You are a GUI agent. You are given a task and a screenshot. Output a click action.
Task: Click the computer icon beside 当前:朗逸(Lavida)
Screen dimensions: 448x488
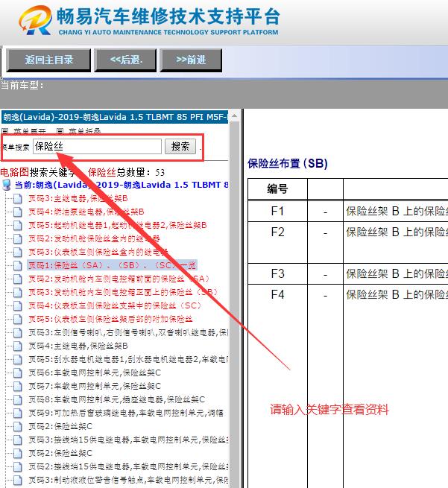click(x=6, y=185)
